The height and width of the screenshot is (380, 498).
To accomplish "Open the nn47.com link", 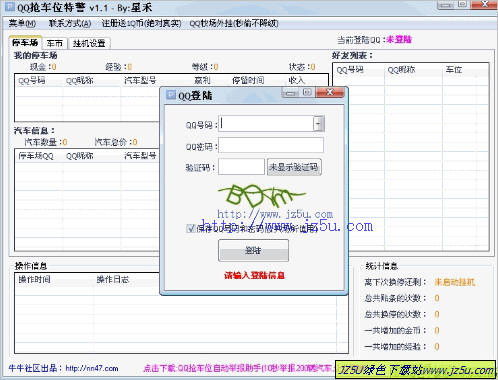I will coord(92,368).
